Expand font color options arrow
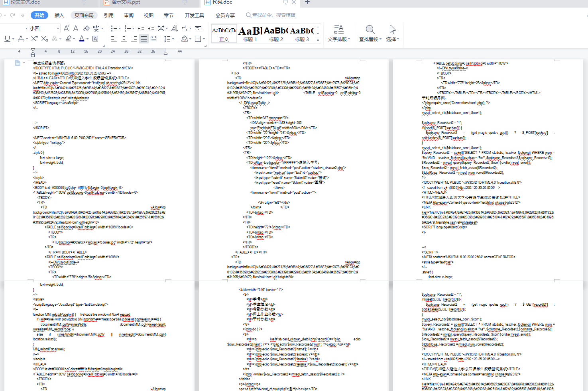This screenshot has width=588, height=391. pos(88,39)
